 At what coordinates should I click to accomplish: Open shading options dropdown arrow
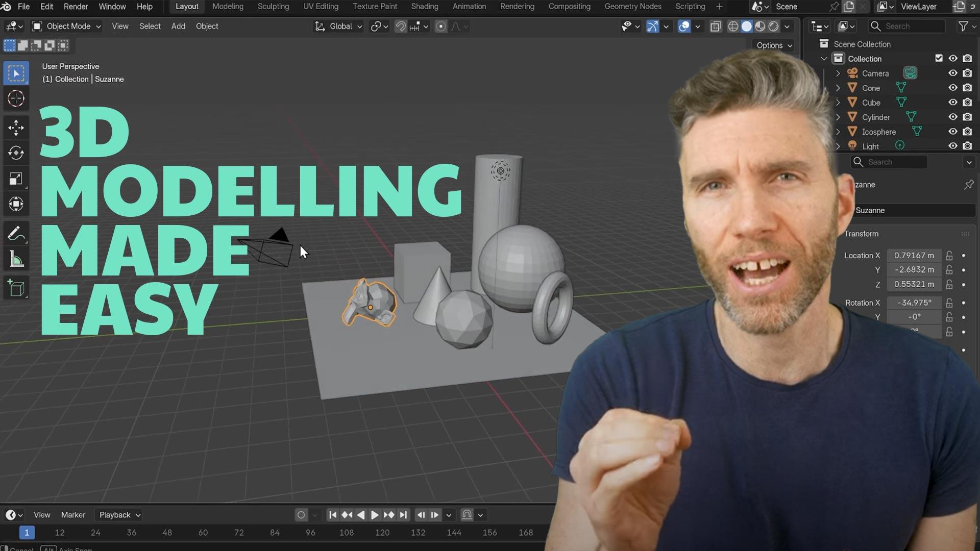(787, 27)
